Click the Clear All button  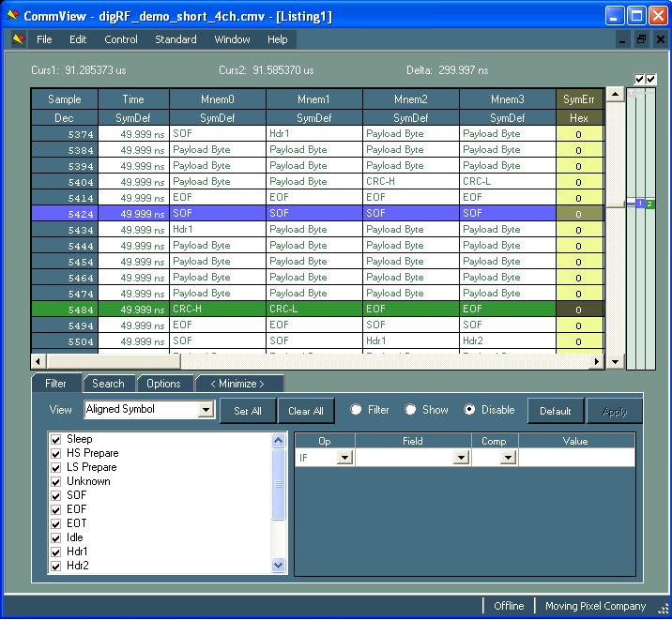(x=305, y=411)
